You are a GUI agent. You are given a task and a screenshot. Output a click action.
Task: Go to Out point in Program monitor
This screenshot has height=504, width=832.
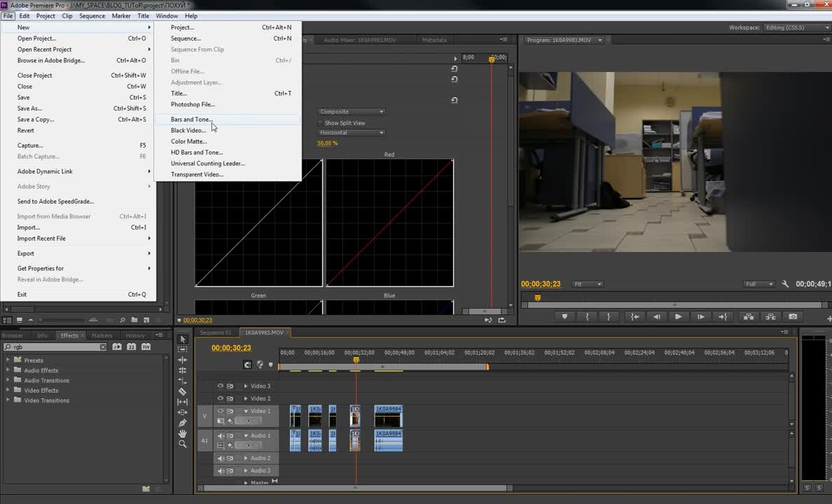coord(723,316)
